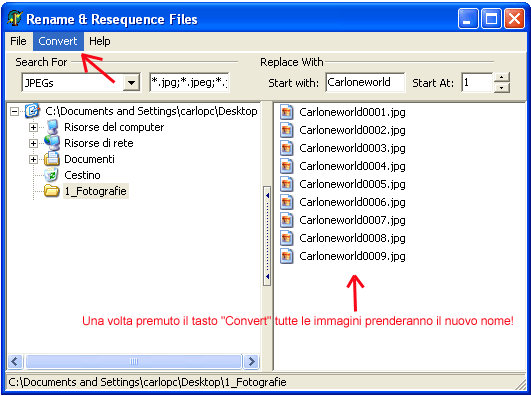Image resolution: width=531 pixels, height=396 pixels.
Task: Click the Carloneworld0001.jpg file icon
Action: (286, 112)
